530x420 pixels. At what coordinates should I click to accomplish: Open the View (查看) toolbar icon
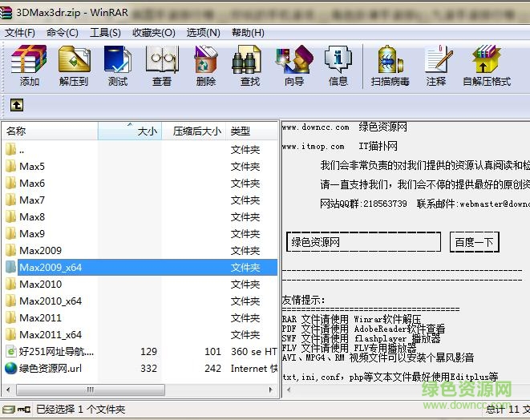click(162, 59)
